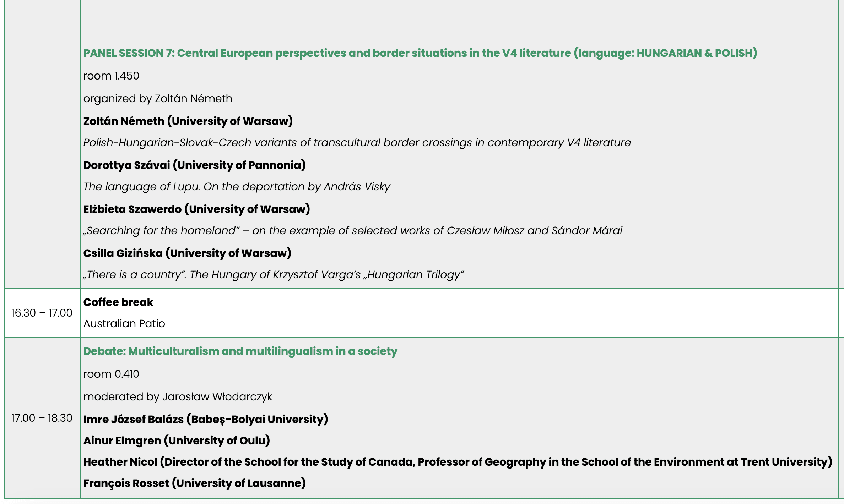Click the Debate: Multiculturalism and multilingualism heading
844x504 pixels.
[240, 351]
